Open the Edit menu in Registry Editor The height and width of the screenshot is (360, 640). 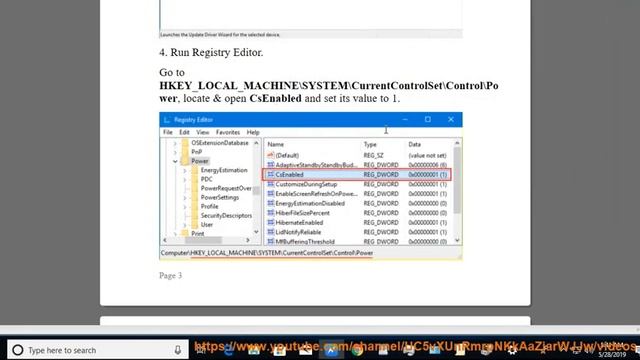click(184, 132)
